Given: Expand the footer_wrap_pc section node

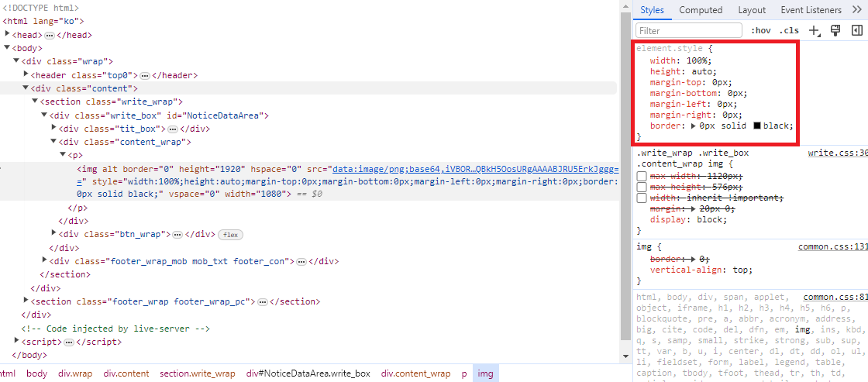Looking at the screenshot, I should 26,301.
